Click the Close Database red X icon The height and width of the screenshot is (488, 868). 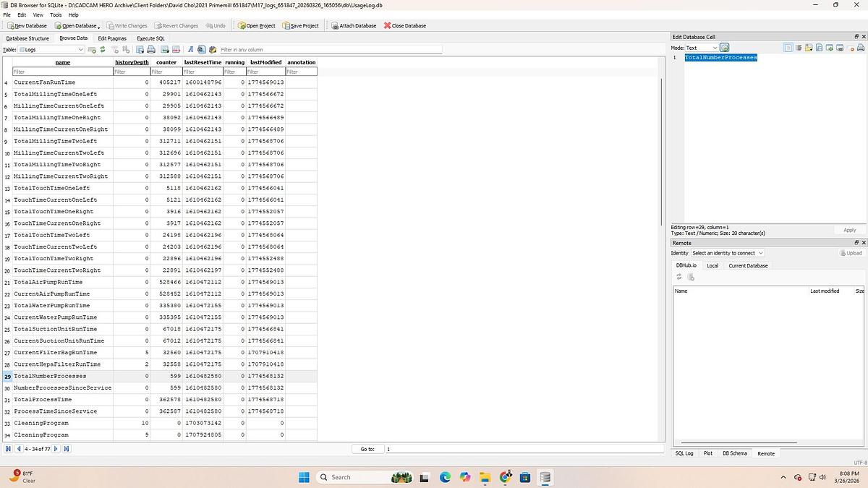pos(387,26)
